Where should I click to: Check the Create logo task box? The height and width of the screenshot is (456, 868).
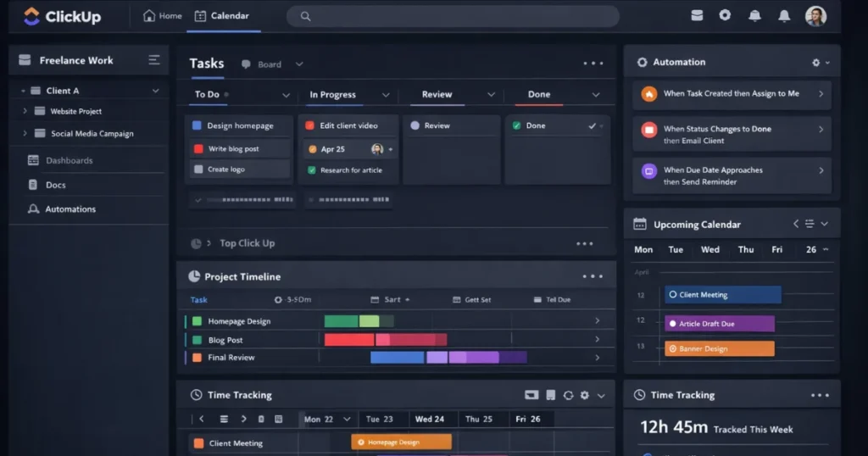coord(198,170)
